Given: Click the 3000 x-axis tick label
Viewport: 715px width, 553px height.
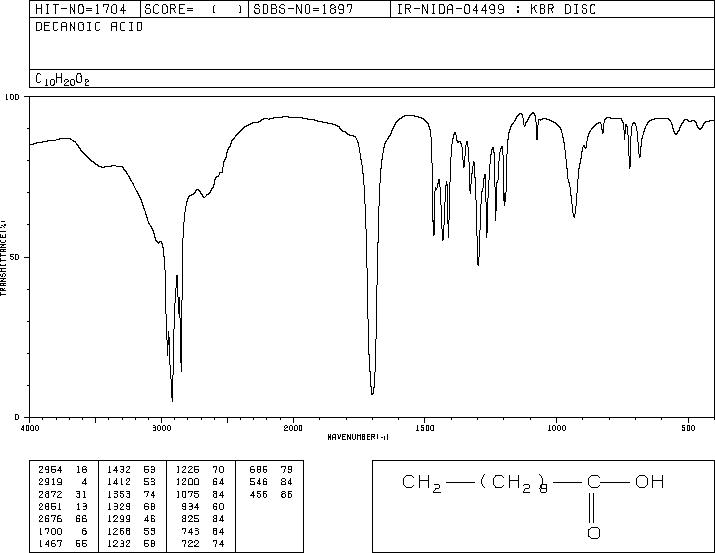Looking at the screenshot, I should 161,428.
